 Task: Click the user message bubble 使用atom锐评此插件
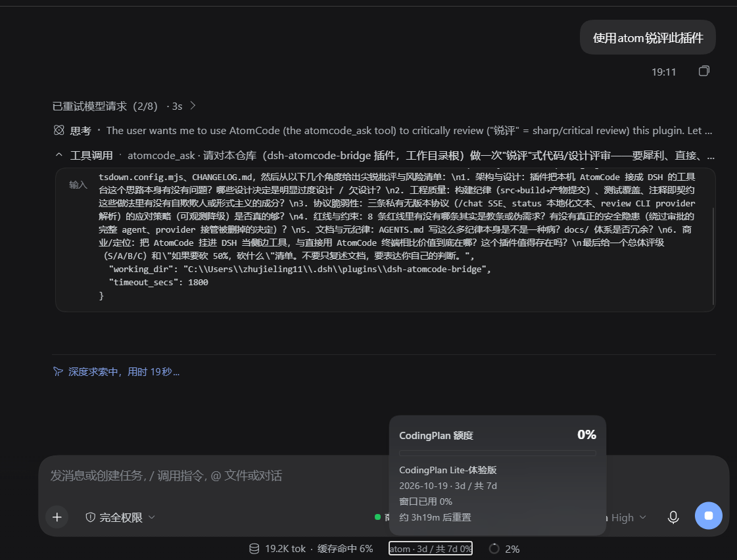648,37
